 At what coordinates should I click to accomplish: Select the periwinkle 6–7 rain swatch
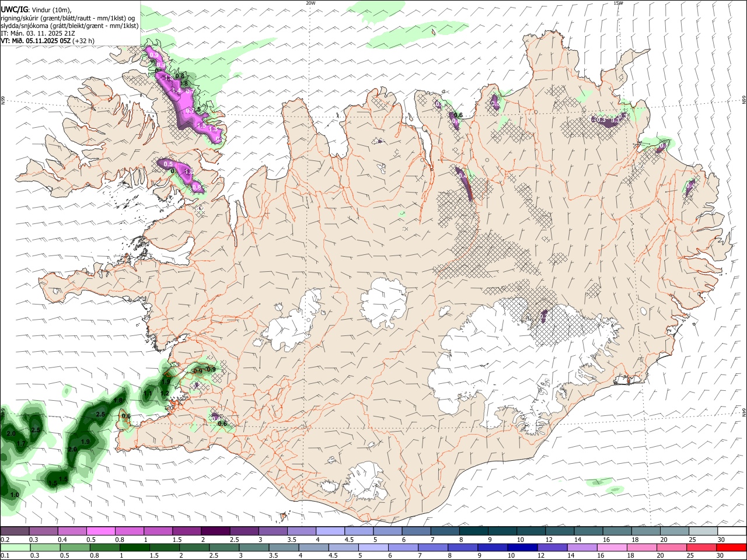(x=403, y=548)
